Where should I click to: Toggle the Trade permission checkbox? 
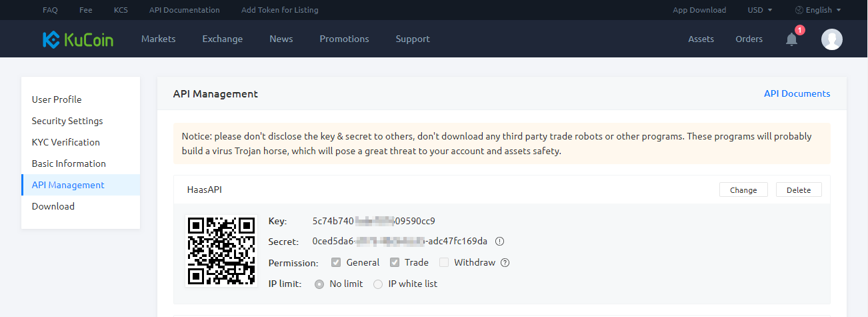point(395,262)
